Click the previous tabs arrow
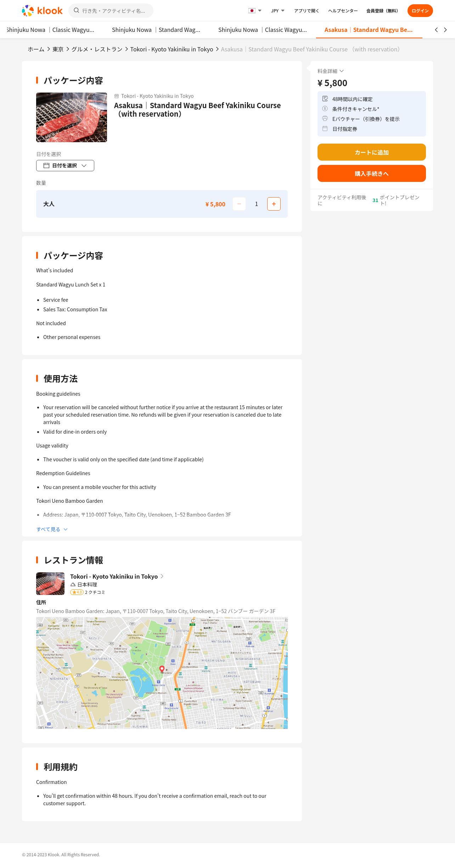This screenshot has width=455, height=868. pos(436,30)
